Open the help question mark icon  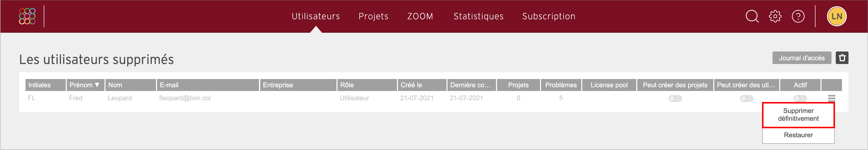coord(798,16)
